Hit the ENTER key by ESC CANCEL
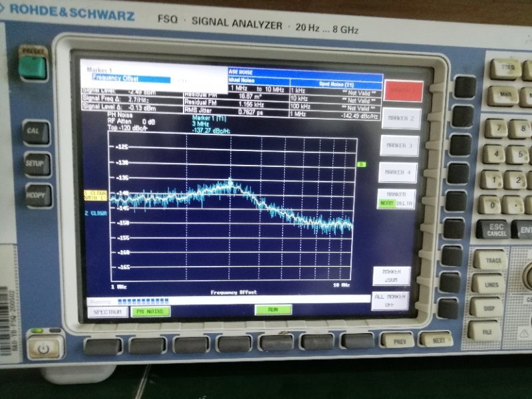Image resolution: width=532 pixels, height=399 pixels. [x=523, y=230]
